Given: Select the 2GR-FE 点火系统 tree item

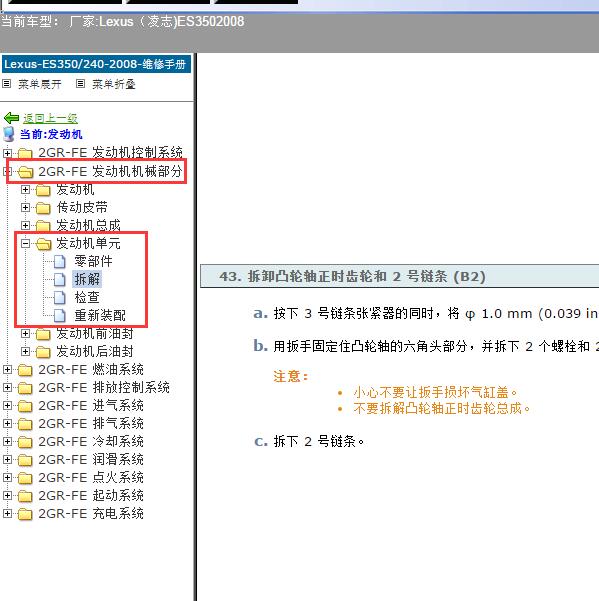Looking at the screenshot, I should (x=91, y=478).
